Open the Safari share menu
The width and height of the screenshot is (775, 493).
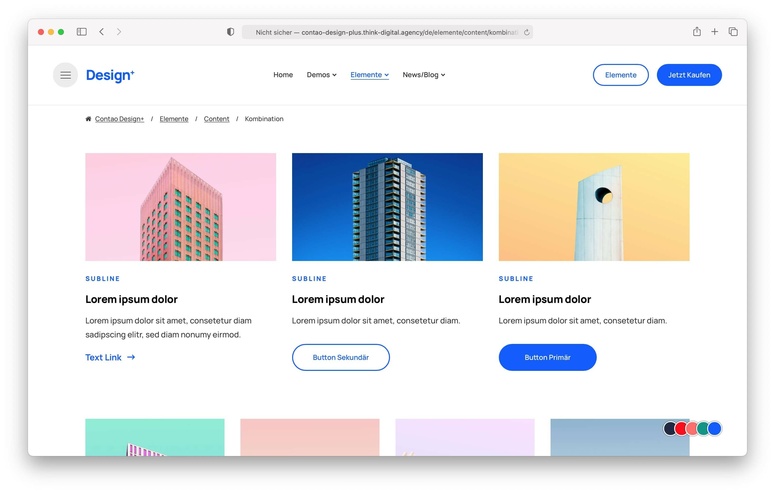pyautogui.click(x=697, y=32)
